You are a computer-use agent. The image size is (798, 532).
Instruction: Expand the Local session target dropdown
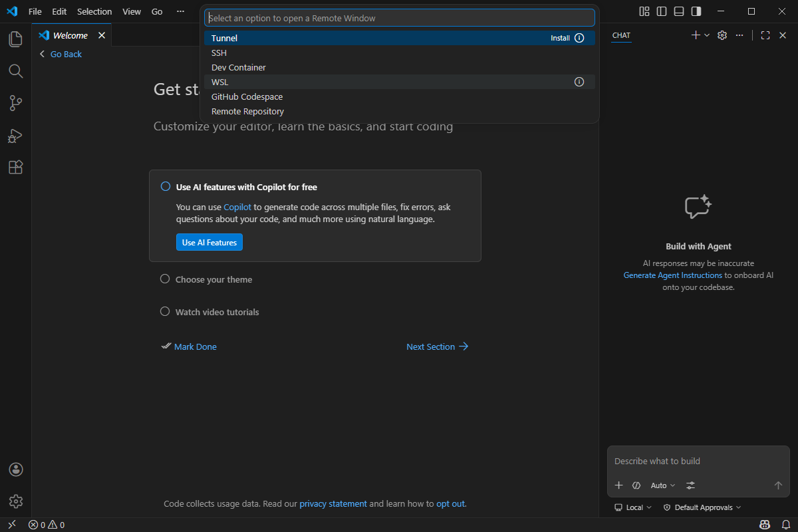633,507
